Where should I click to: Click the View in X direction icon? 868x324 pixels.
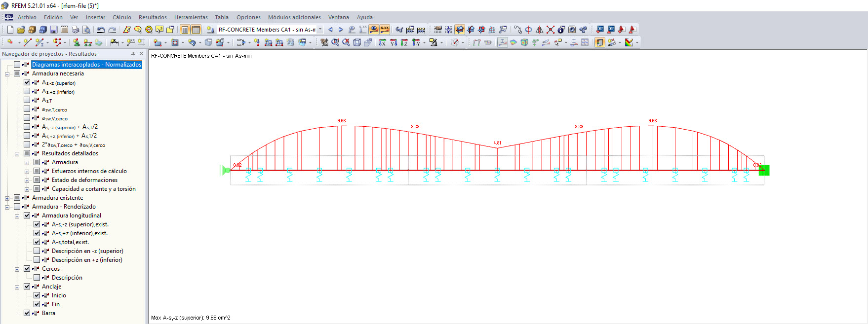pyautogui.click(x=383, y=42)
